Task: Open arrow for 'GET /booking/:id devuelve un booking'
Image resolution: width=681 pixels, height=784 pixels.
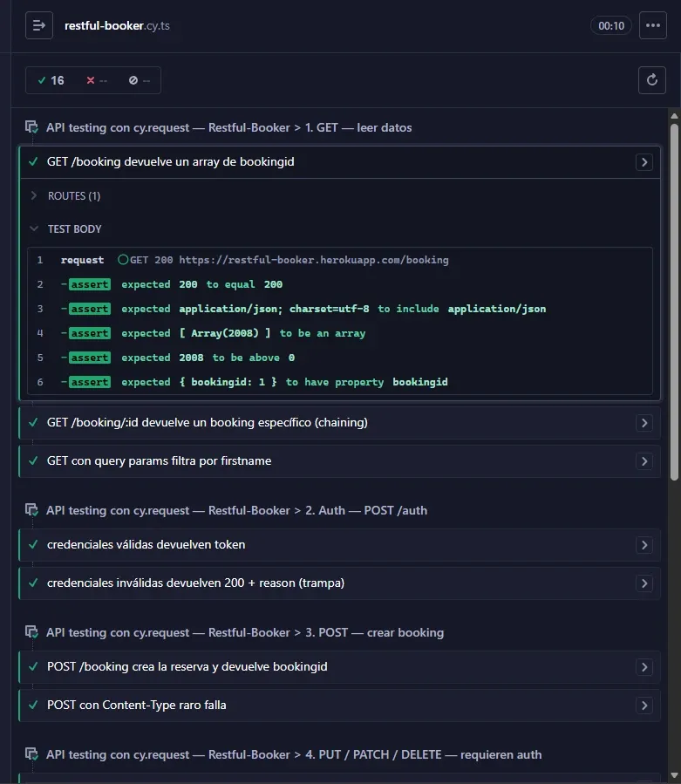Action: (x=644, y=423)
